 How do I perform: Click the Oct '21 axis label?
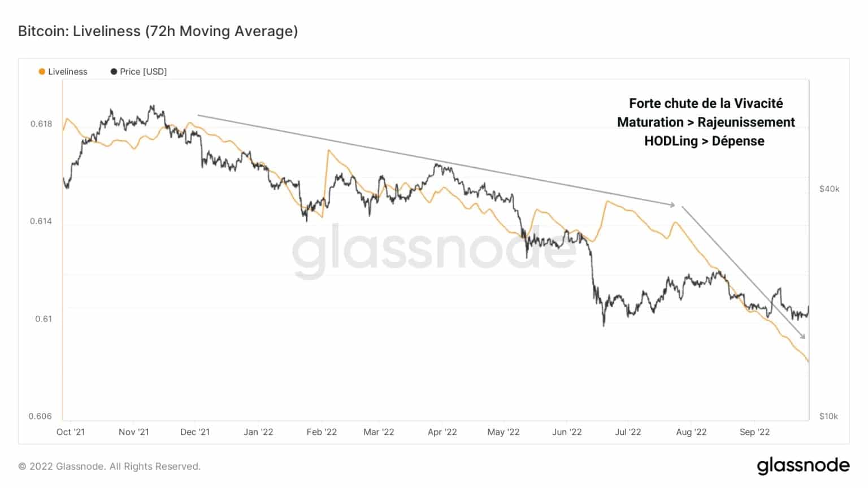pos(71,432)
